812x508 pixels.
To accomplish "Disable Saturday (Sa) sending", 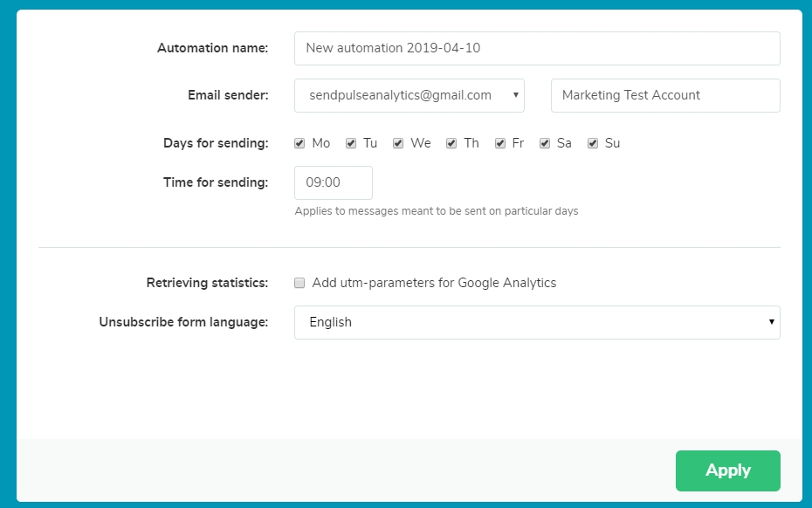I will [544, 143].
